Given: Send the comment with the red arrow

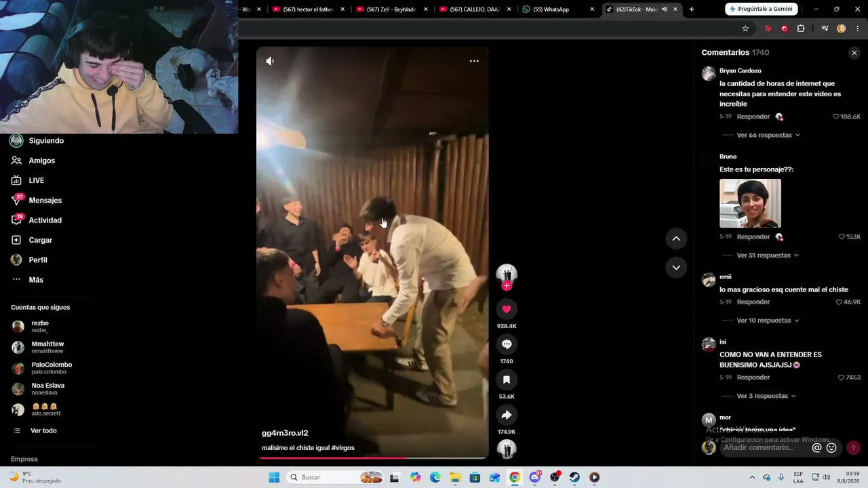Looking at the screenshot, I should [853, 447].
